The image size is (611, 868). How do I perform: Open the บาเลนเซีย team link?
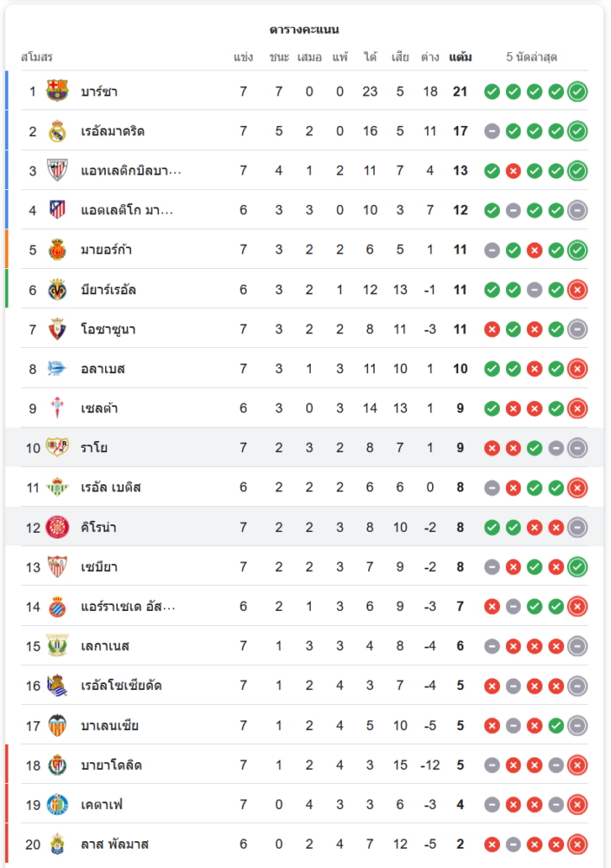click(109, 726)
